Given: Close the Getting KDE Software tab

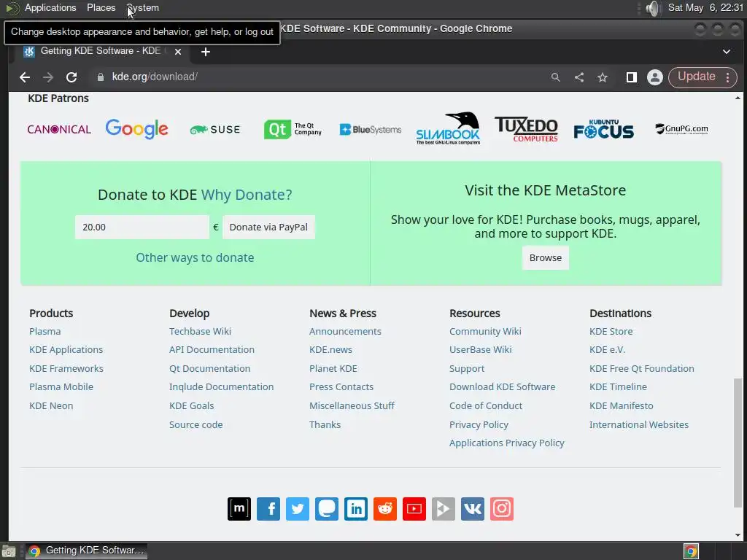Looking at the screenshot, I should (178, 52).
